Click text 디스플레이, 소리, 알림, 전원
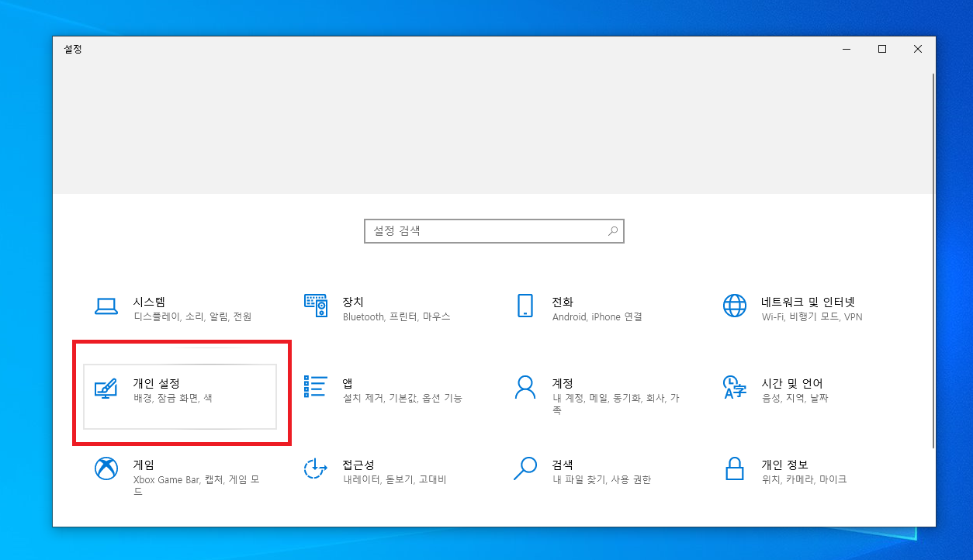 [192, 317]
